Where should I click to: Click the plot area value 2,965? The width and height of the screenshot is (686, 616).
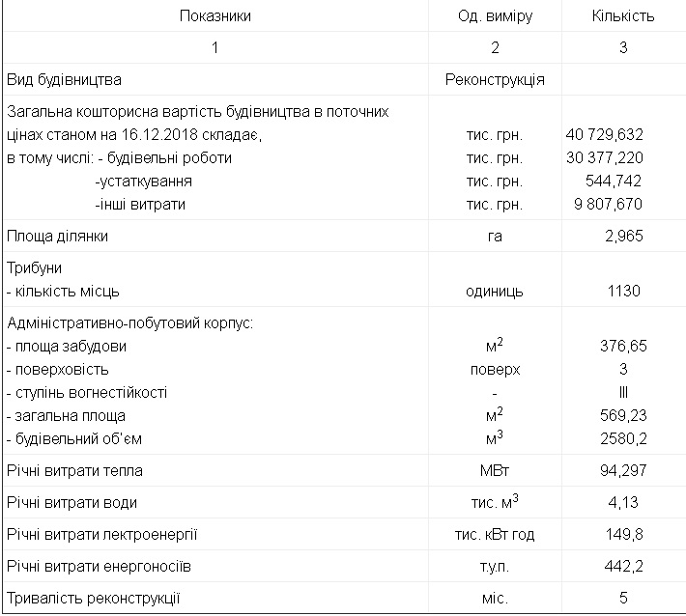[622, 237]
